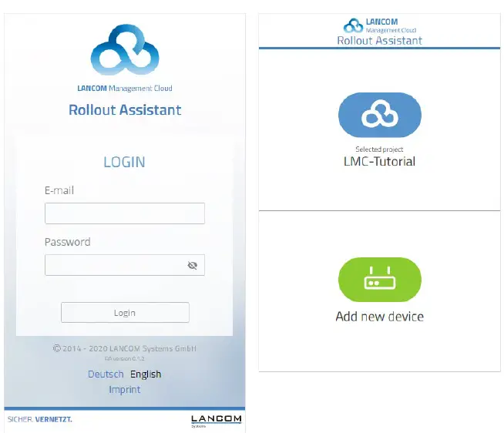Click the RA version text
Screen dimensions: 504x433
click(x=125, y=359)
